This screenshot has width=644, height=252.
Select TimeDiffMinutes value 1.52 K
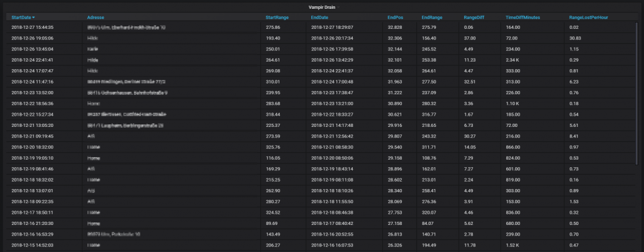[514, 244]
